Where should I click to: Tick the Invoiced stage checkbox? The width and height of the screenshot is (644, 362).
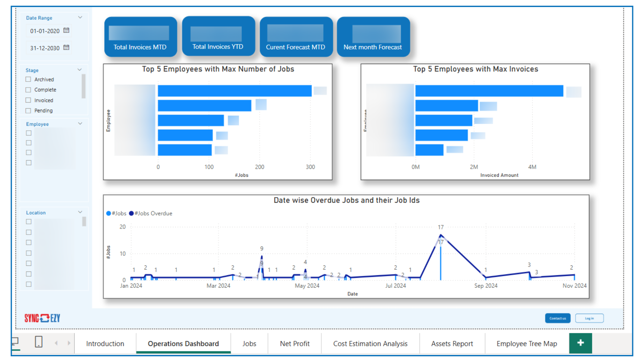click(x=29, y=100)
